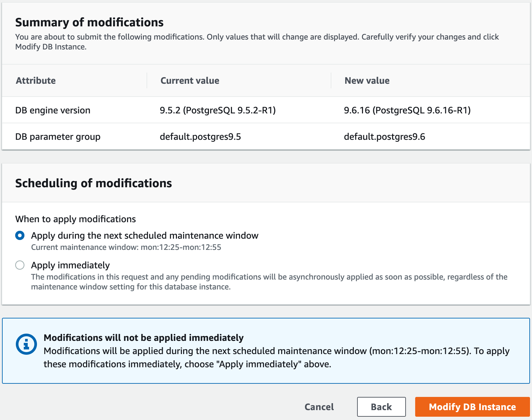Click the Summary of modifications heading
The width and height of the screenshot is (532, 420).
click(x=89, y=22)
